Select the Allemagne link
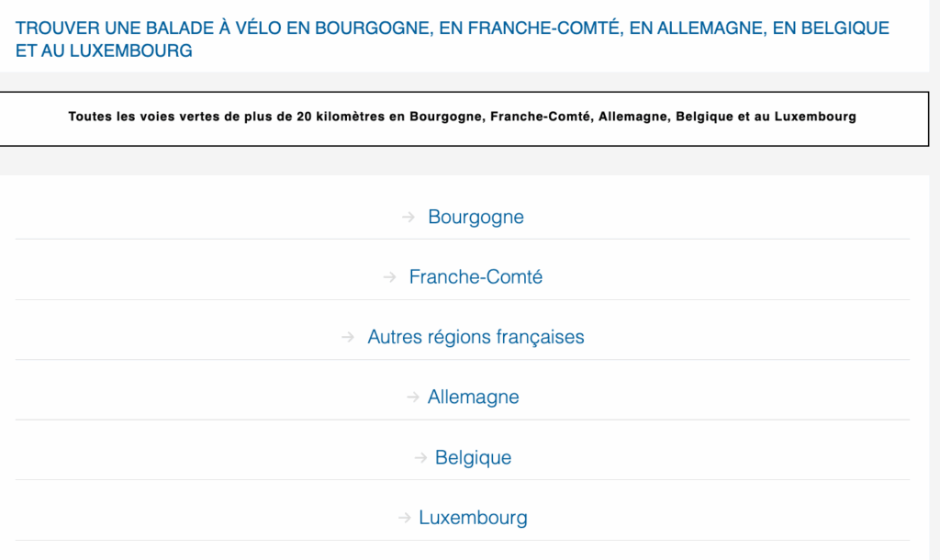940x560 pixels. coord(473,398)
